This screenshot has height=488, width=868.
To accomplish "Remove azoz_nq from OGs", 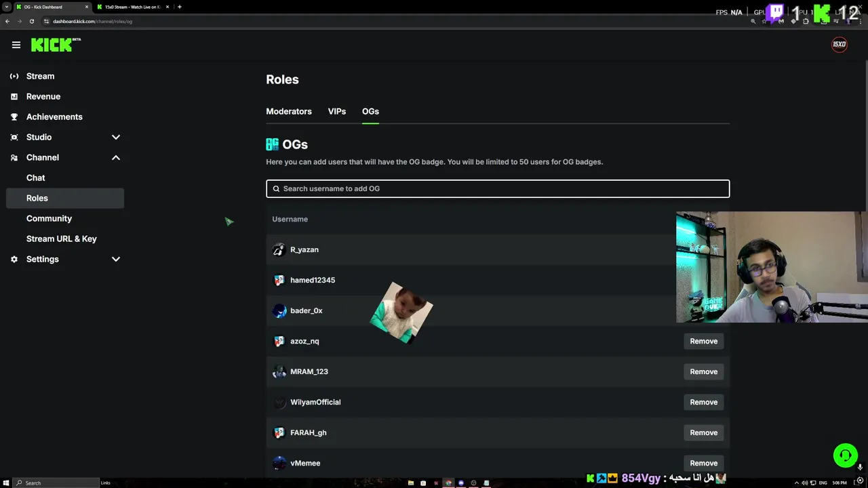I will click(x=703, y=341).
